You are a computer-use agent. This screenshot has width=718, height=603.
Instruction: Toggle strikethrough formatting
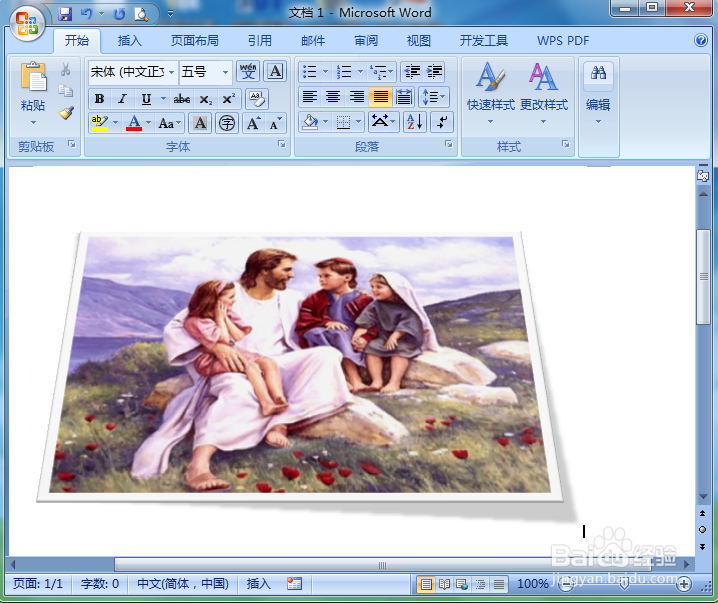click(x=181, y=98)
